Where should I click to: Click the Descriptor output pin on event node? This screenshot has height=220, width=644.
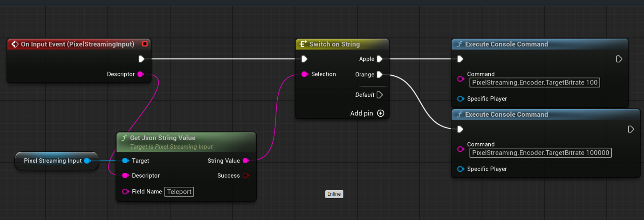tap(141, 74)
